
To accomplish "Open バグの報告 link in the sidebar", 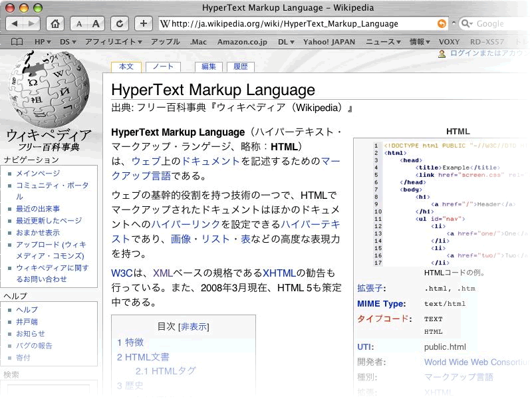I will coord(35,345).
